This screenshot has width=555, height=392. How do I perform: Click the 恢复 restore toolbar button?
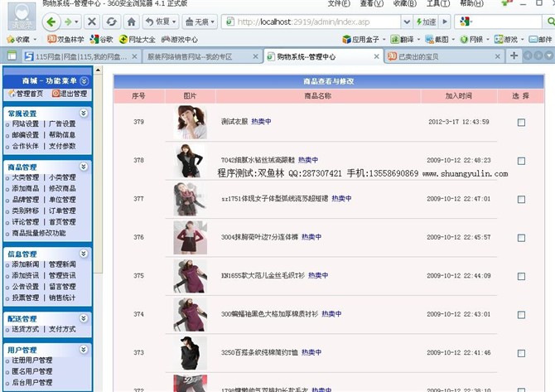tap(161, 22)
